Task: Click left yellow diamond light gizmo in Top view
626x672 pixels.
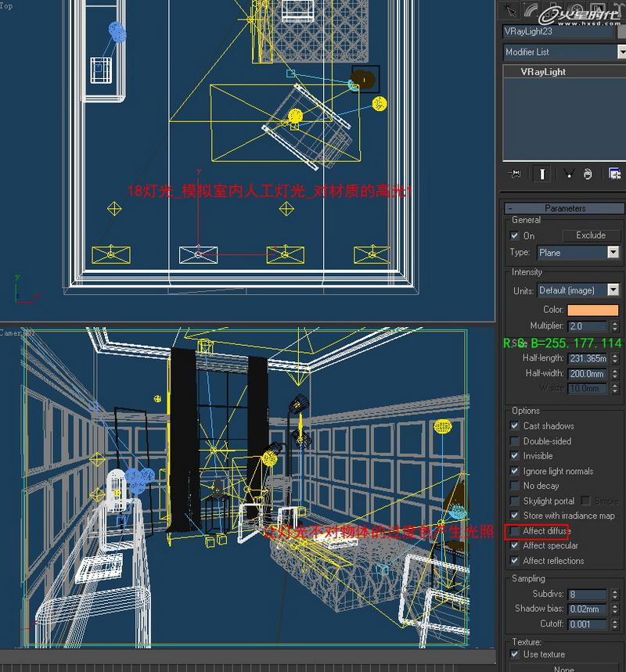Action: 114,209
